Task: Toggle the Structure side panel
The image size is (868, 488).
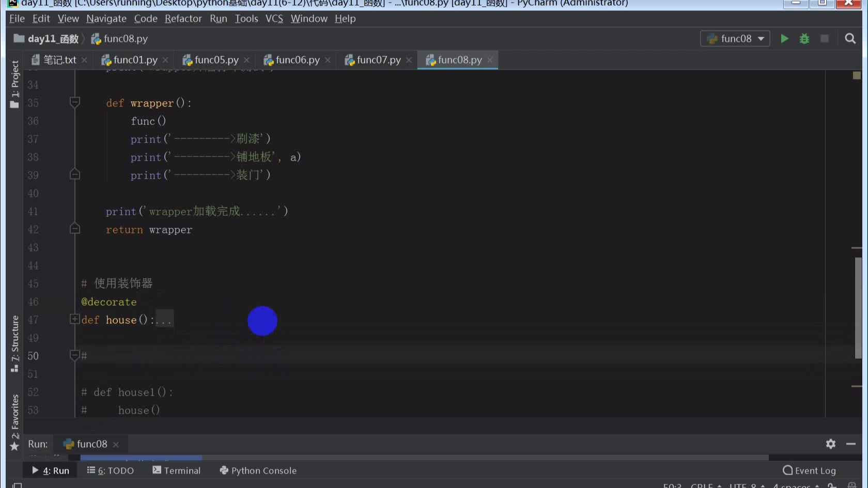Action: pos(14,343)
